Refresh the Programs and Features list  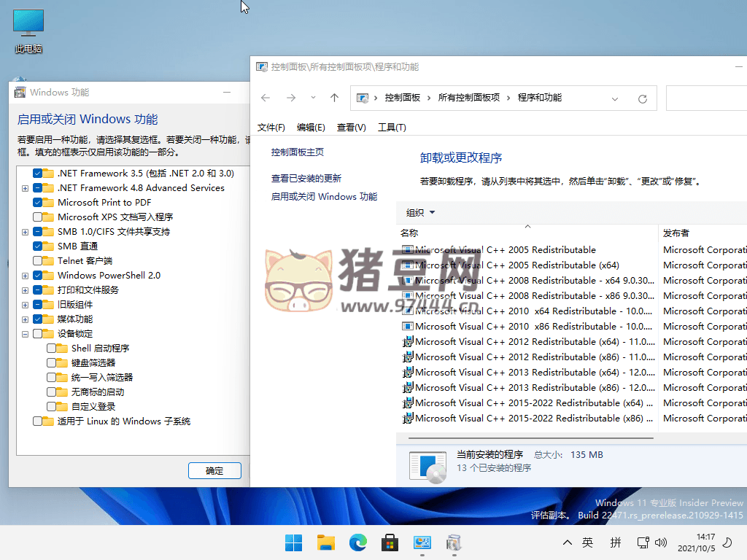pos(642,98)
